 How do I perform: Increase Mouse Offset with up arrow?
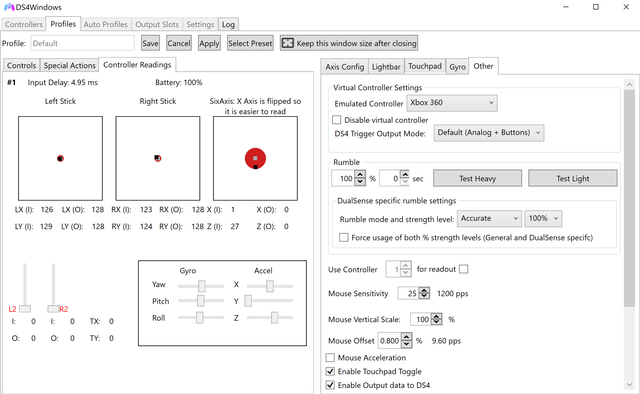[407, 337]
